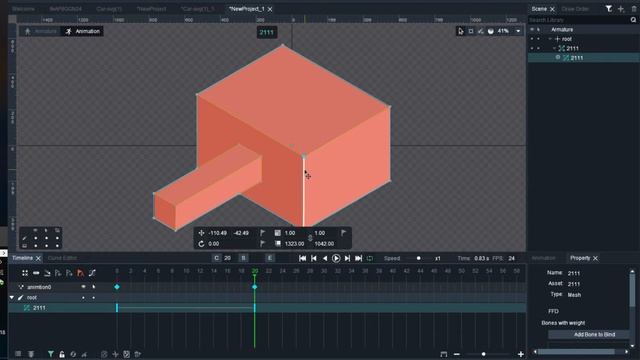Adjust the Speed slider handle
Screen dimensions: 640x360
418,258
